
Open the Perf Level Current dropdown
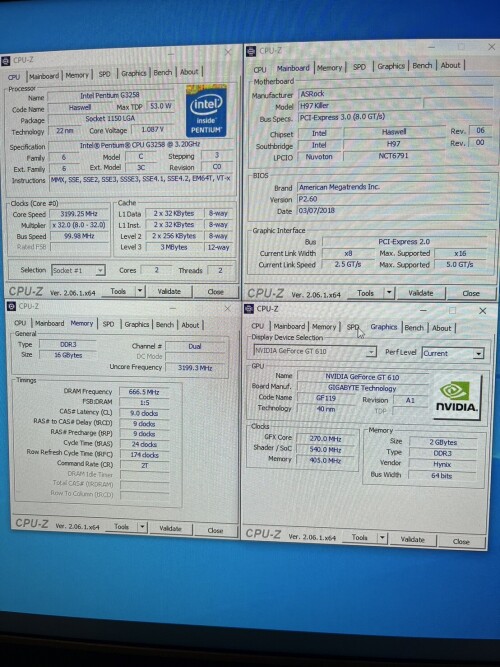tap(479, 353)
